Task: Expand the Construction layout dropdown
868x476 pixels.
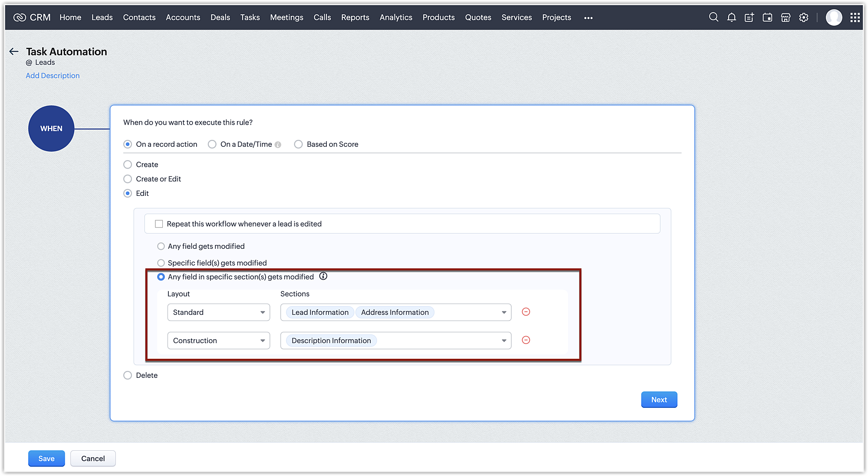Action: [x=219, y=340]
